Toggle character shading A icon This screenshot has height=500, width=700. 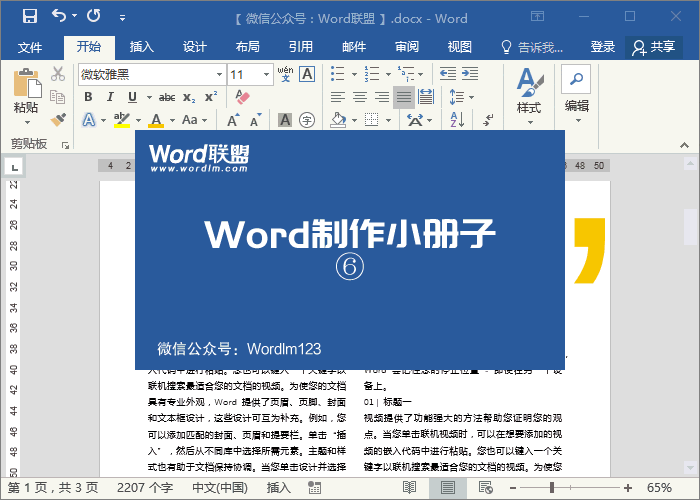(285, 120)
